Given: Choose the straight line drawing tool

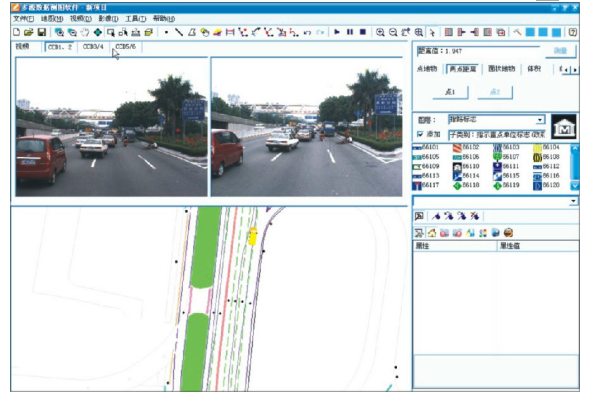Looking at the screenshot, I should [179, 32].
